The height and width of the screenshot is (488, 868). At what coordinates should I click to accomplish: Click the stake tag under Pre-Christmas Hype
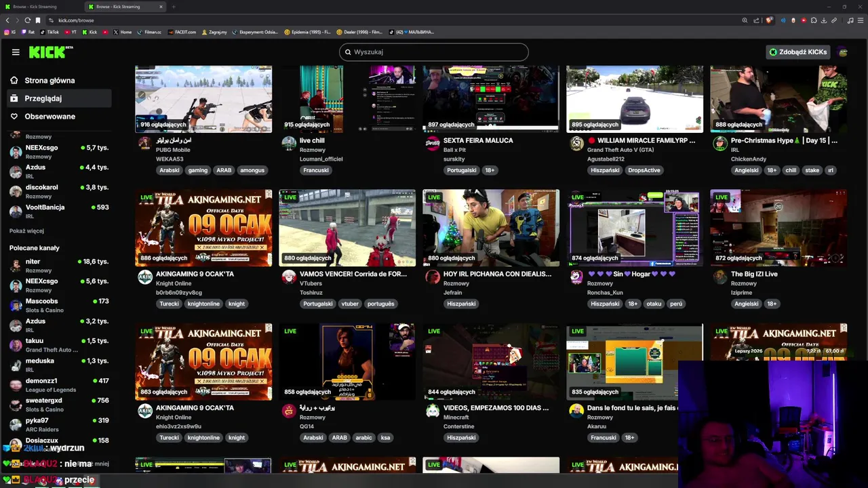click(812, 170)
